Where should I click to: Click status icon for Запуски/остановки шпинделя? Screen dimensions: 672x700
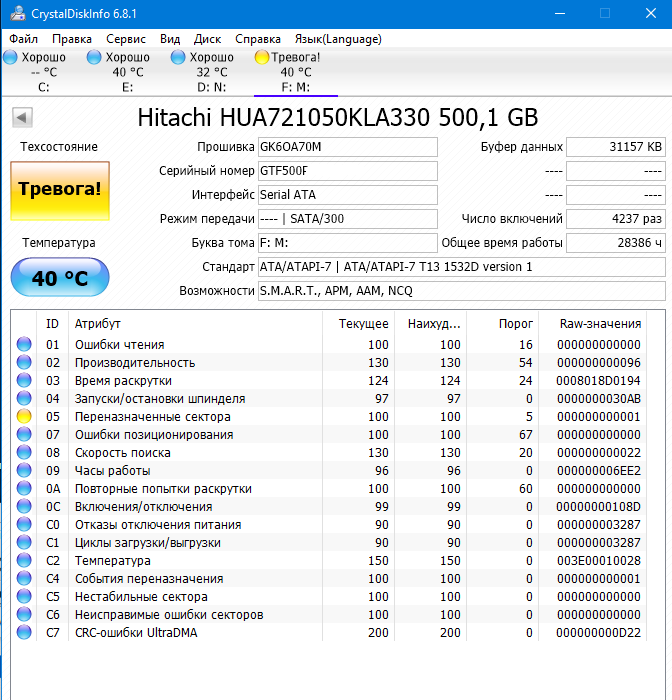pyautogui.click(x=24, y=398)
